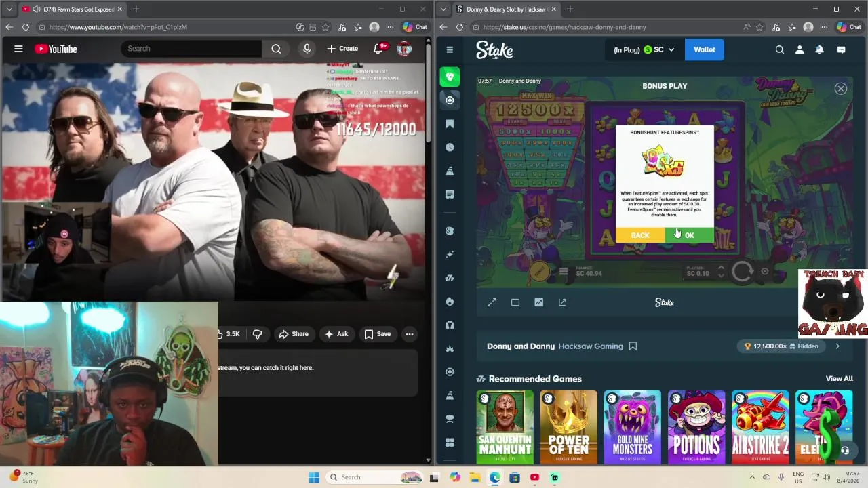Close the Bonus Play overlay
The image size is (868, 488).
(x=840, y=89)
